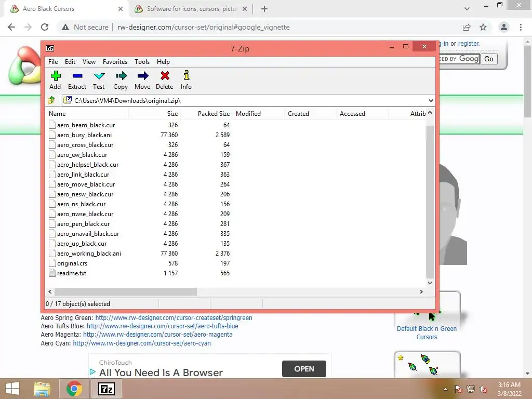The height and width of the screenshot is (399, 532).
Task: Bookmark this page with the star icon
Action: point(483,27)
